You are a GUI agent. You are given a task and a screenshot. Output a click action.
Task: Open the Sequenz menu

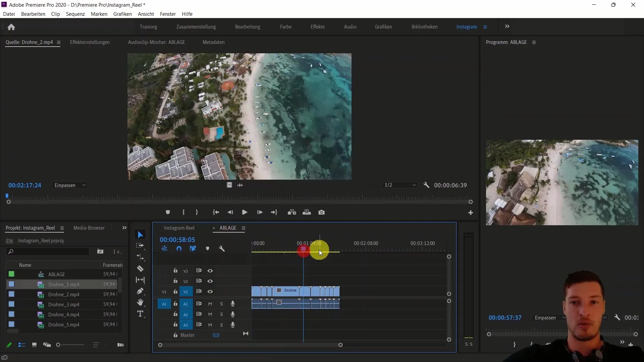[x=75, y=14]
